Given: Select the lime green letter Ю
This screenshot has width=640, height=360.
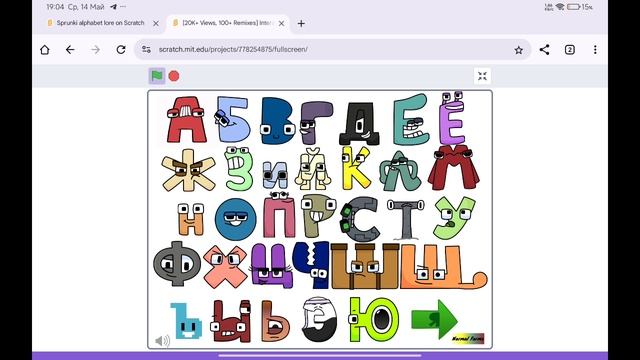Looking at the screenshot, I should click(373, 319).
